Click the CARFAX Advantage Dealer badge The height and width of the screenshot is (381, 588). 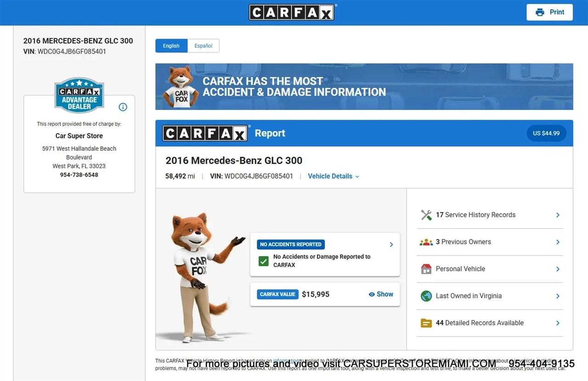pos(79,95)
